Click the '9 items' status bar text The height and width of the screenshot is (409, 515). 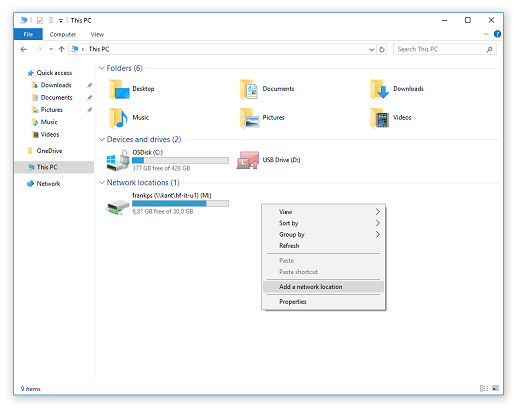(31, 389)
